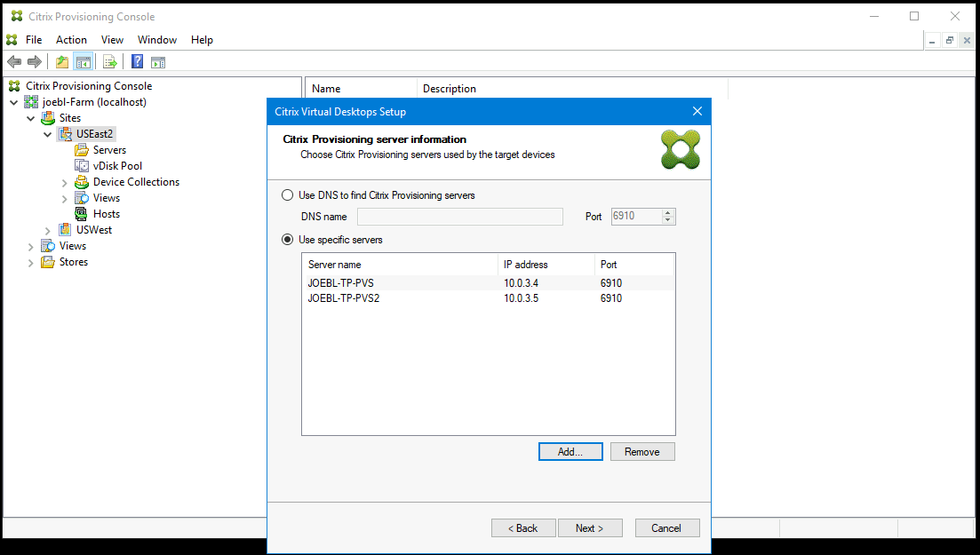Image resolution: width=980 pixels, height=555 pixels.
Task: Toggle the Show/Hide Console Tree icon
Action: pyautogui.click(x=84, y=62)
